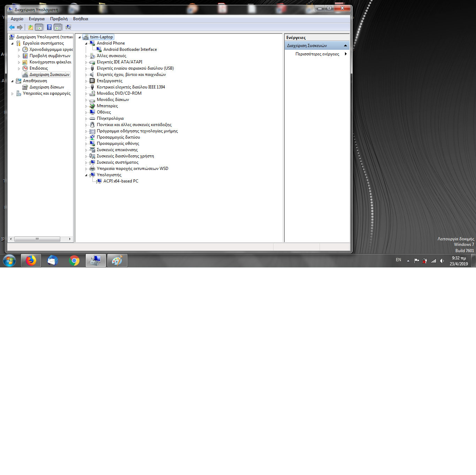Collapse the Android Phone device node

click(x=86, y=44)
